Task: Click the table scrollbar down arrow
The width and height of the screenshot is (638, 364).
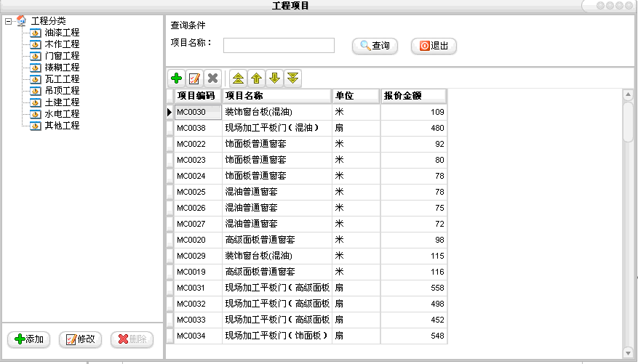Action: (628, 352)
